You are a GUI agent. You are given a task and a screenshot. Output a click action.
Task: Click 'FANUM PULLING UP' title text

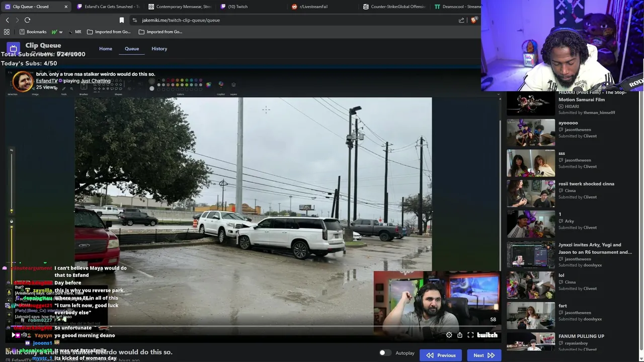click(581, 336)
